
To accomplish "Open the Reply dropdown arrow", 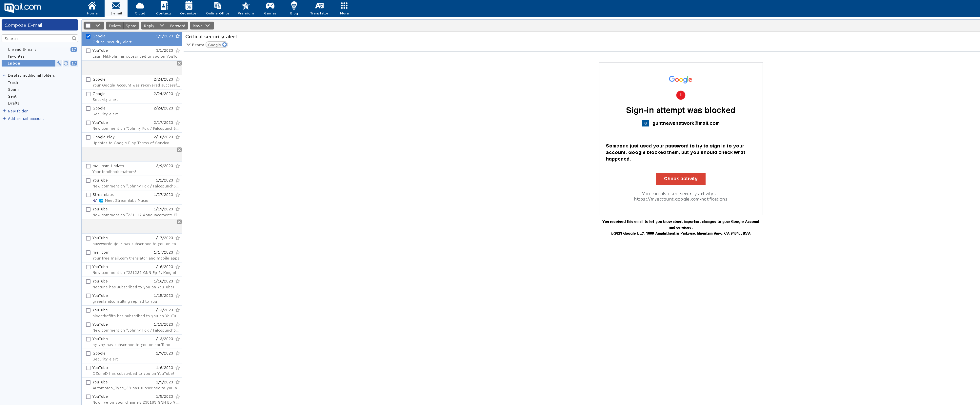I will click(x=162, y=26).
